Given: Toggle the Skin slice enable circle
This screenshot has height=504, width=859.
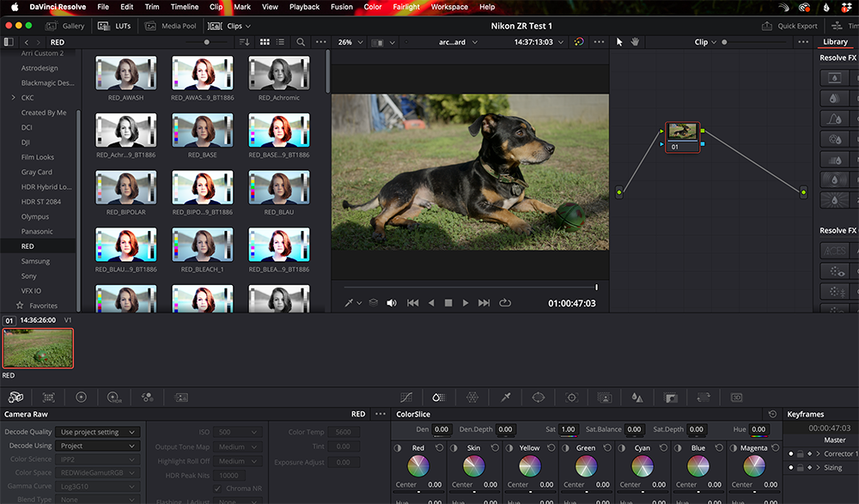Looking at the screenshot, I should click(x=454, y=448).
